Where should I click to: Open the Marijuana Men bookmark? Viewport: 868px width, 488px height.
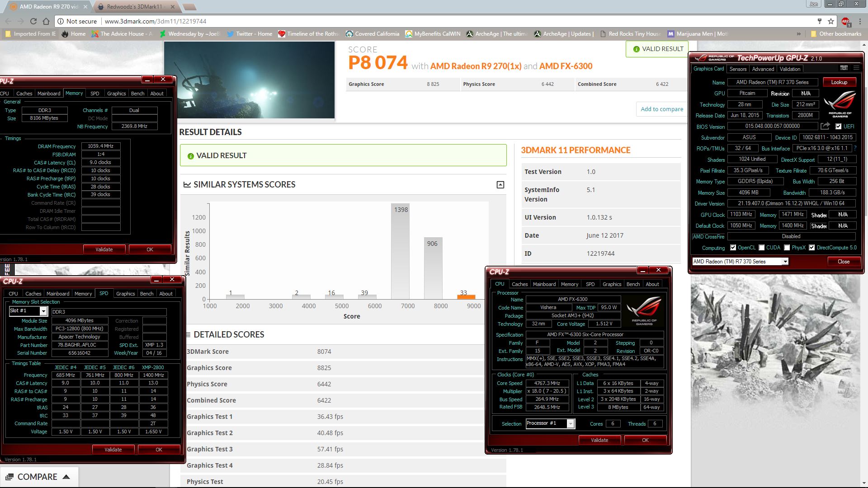(x=698, y=34)
